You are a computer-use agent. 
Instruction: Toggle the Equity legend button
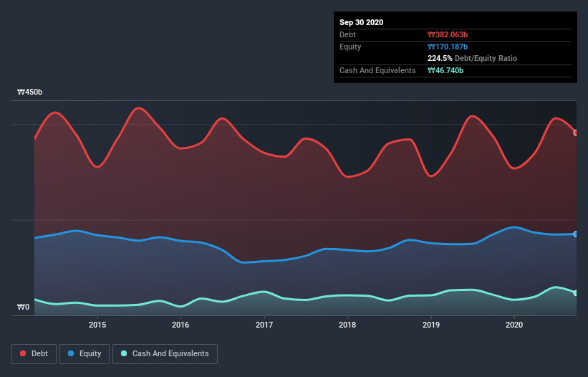point(85,354)
